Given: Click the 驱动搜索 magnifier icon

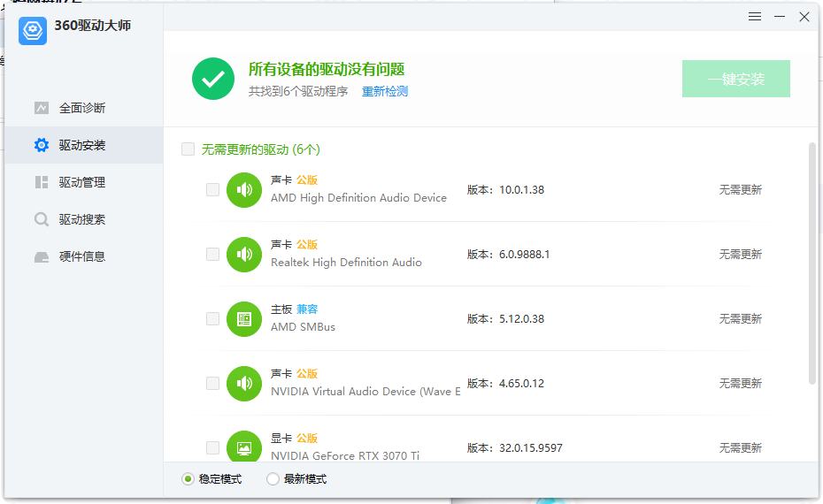Looking at the screenshot, I should click(x=42, y=219).
